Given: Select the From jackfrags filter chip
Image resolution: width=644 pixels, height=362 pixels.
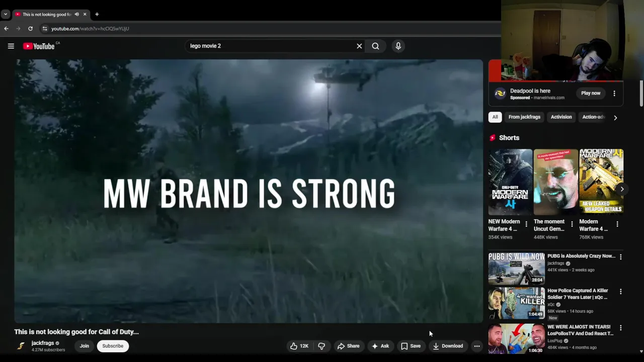Looking at the screenshot, I should pos(524,117).
